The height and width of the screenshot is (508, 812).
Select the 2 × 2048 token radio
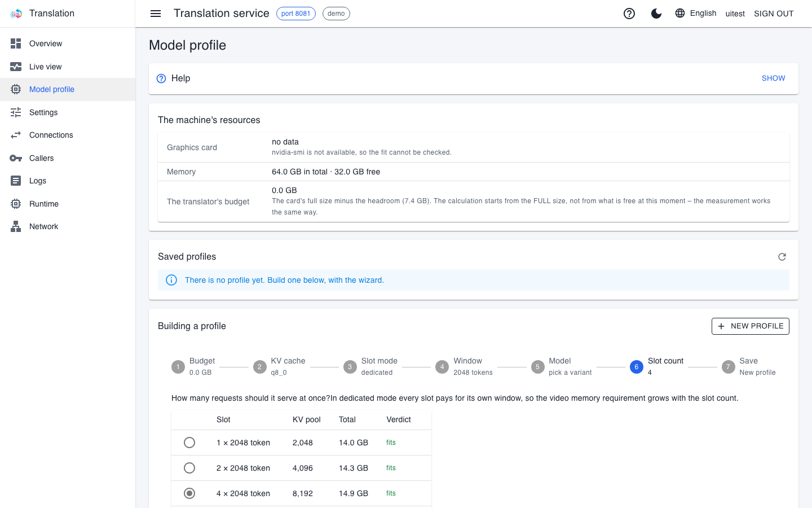coord(189,468)
